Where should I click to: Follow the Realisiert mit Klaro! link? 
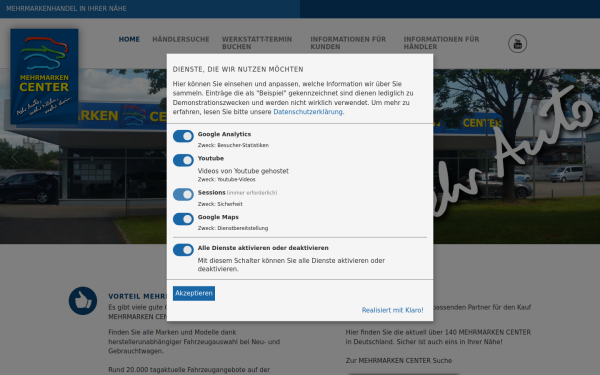393,310
